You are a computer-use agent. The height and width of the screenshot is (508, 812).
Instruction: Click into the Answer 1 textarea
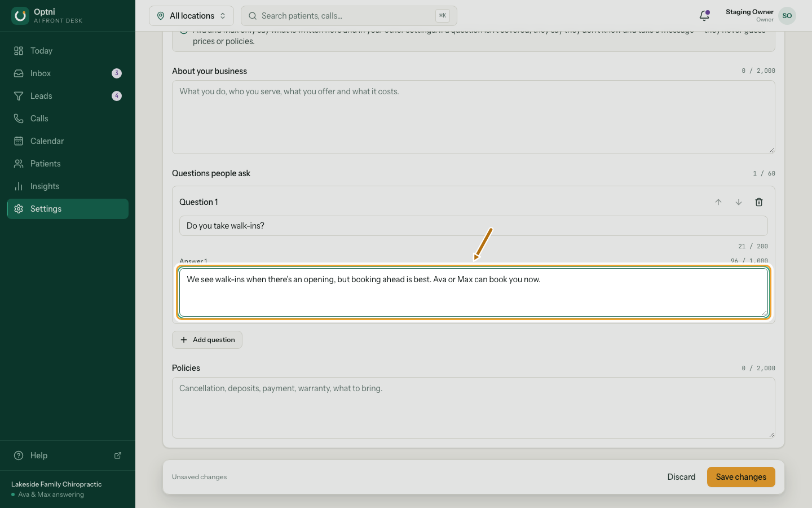click(x=474, y=292)
